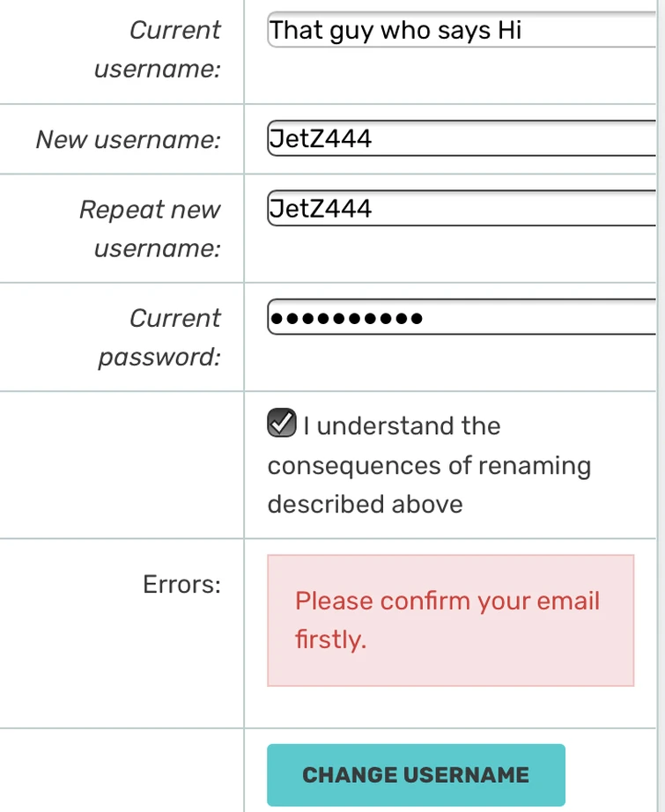The height and width of the screenshot is (812, 665).
Task: Click the 'I understand the' checkbox label text
Action: 402,426
